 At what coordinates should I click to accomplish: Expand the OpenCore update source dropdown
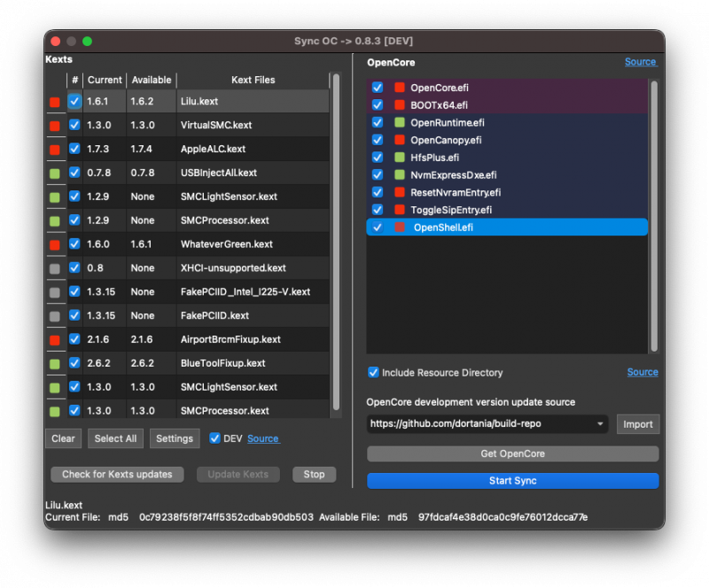coord(600,424)
